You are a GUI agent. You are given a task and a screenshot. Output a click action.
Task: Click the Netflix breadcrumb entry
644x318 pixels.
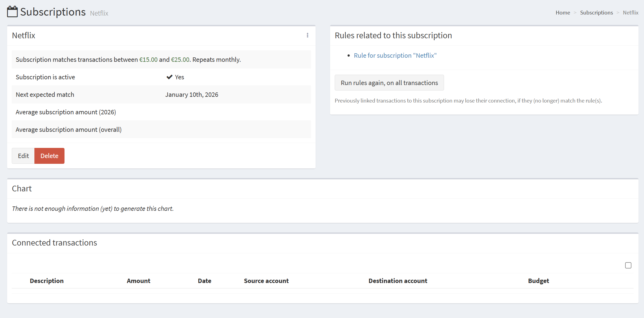(x=630, y=13)
